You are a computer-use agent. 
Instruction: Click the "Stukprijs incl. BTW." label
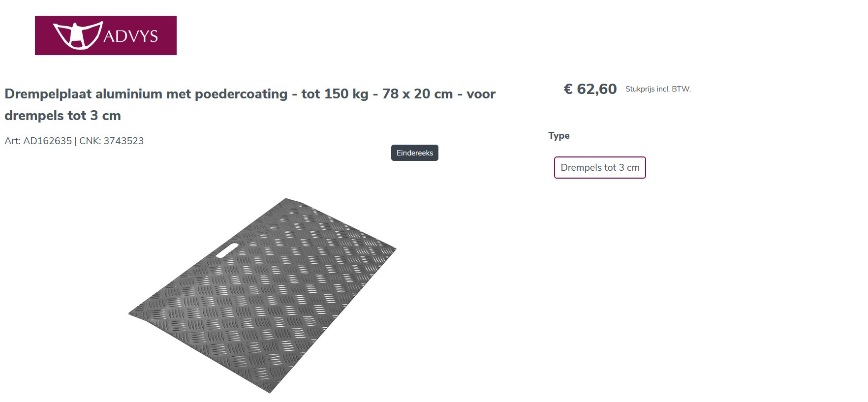point(658,89)
